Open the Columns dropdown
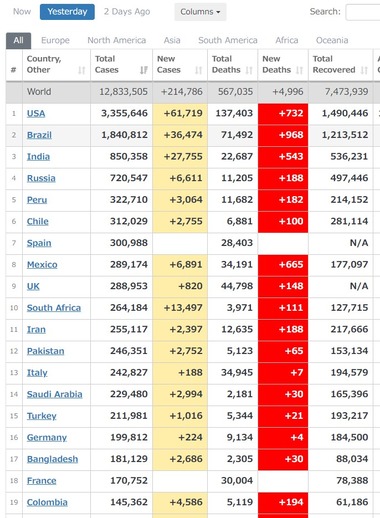 [200, 12]
